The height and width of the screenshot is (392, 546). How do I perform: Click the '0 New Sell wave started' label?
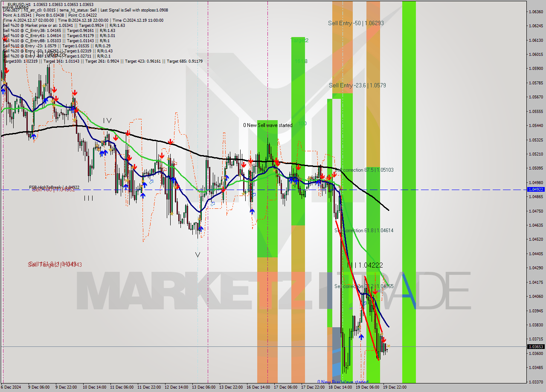click(268, 125)
